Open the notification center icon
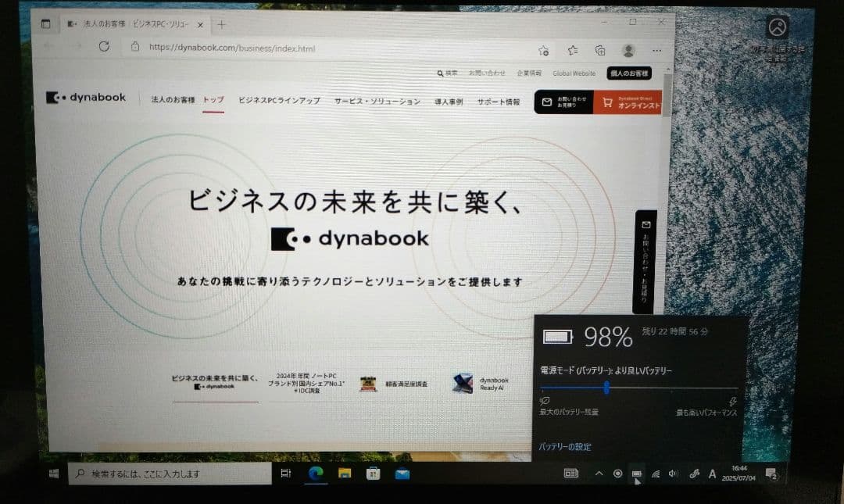 pos(771,474)
